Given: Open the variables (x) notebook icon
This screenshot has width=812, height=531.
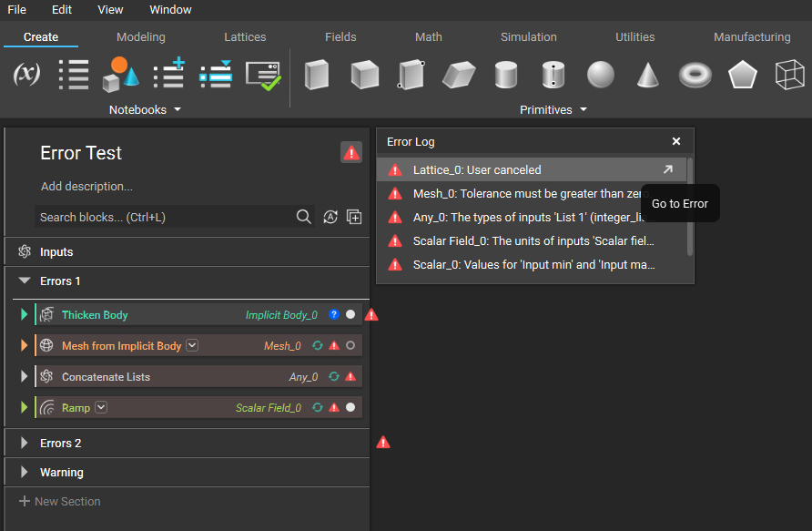Looking at the screenshot, I should [26, 75].
